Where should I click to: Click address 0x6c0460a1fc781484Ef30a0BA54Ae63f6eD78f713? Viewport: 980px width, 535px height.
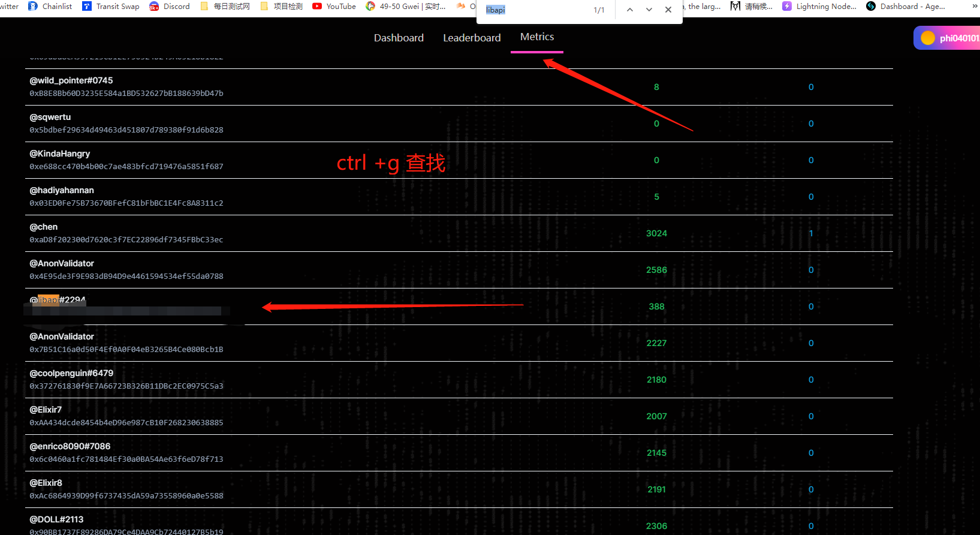(x=126, y=459)
